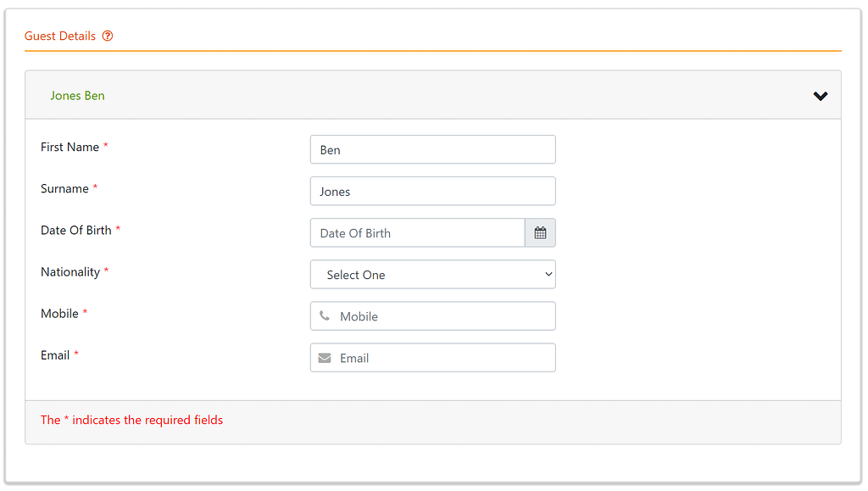Click the phone icon in Mobile field
This screenshot has width=868, height=491.
325,316
